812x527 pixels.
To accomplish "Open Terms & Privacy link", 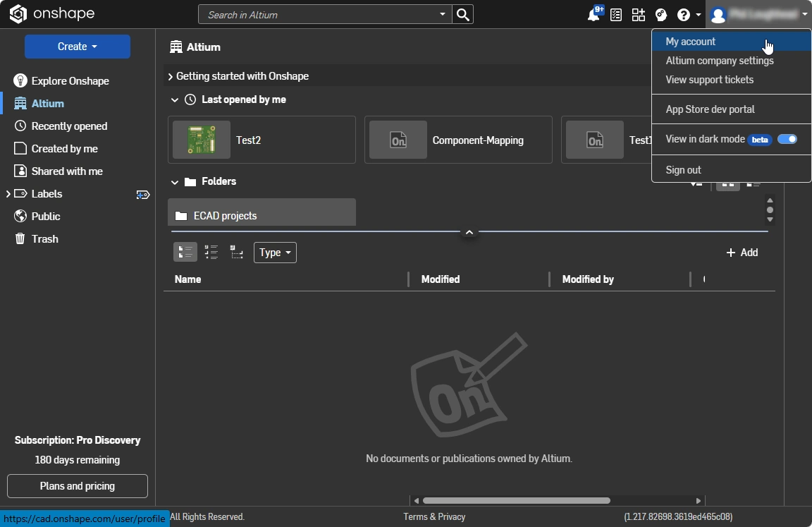I will pos(434,516).
